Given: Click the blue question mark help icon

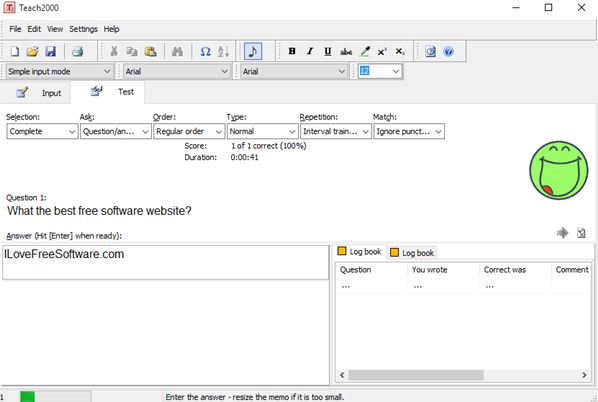Looking at the screenshot, I should [448, 51].
